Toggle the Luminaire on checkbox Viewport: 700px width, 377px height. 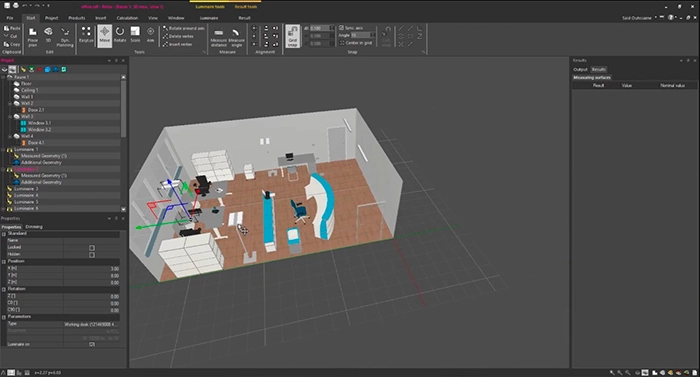92,344
